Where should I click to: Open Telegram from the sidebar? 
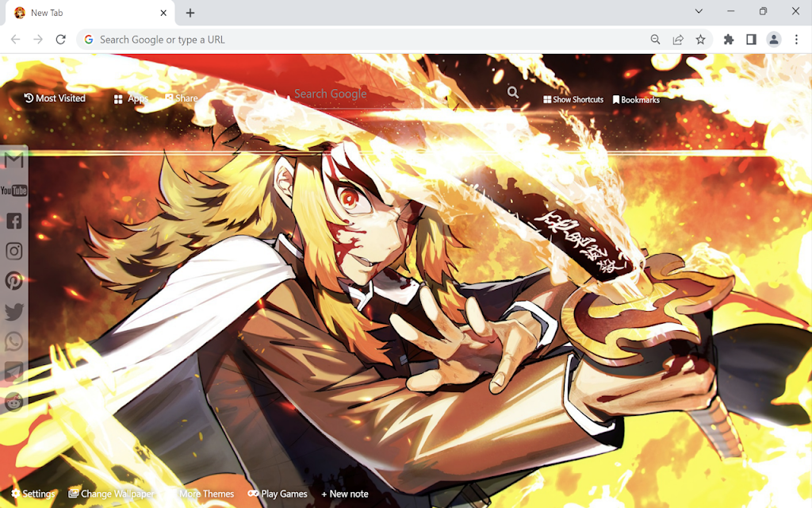(14, 371)
